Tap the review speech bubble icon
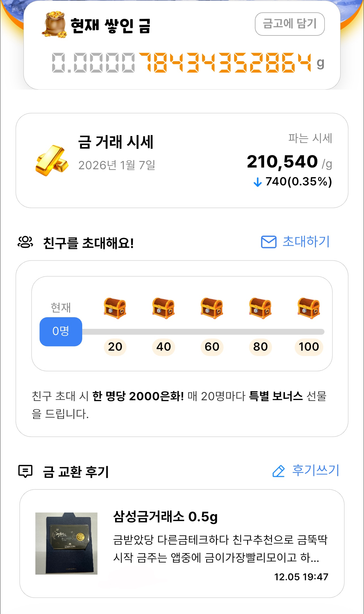This screenshot has width=364, height=614. (x=26, y=471)
